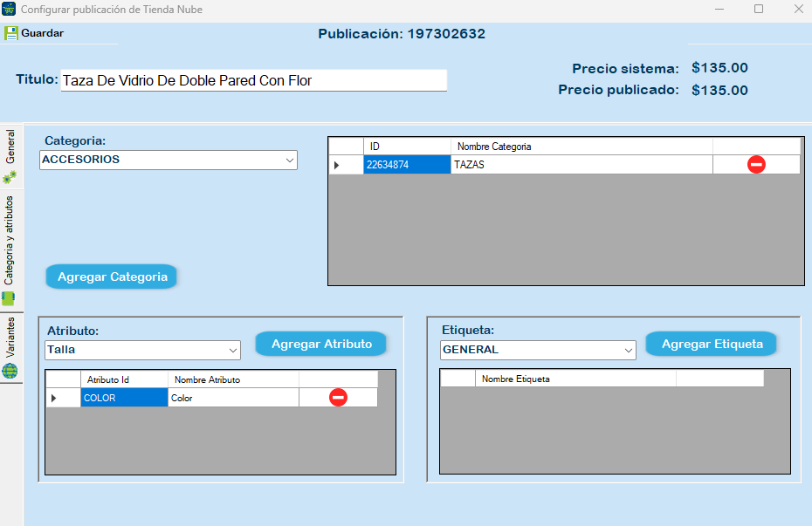This screenshot has width=812, height=526.
Task: Select the category ID cell 22634874
Action: (407, 165)
